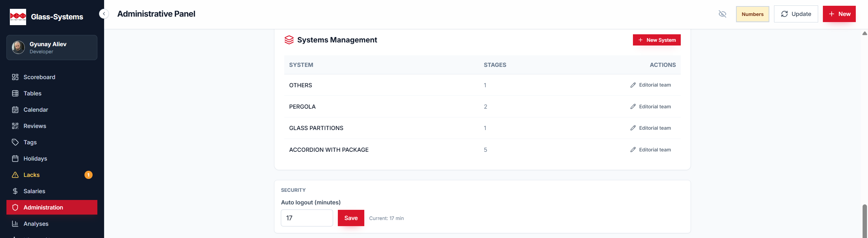This screenshot has height=238, width=868.
Task: Select the OTHERS system name
Action: (x=301, y=85)
